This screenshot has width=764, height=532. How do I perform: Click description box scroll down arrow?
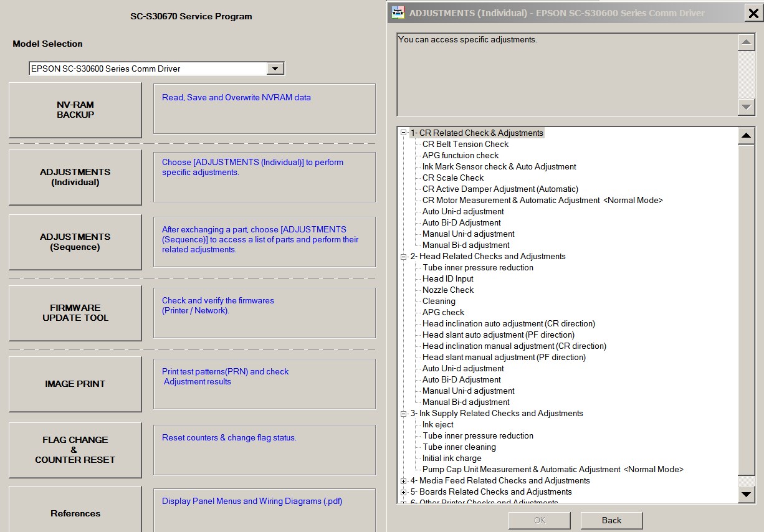click(x=746, y=107)
